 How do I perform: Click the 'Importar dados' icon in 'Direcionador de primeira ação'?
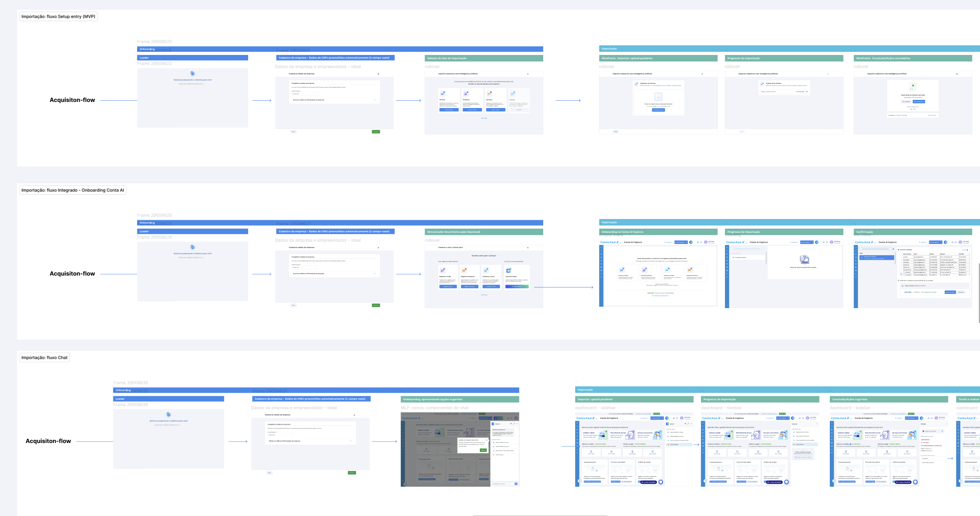pos(509,270)
